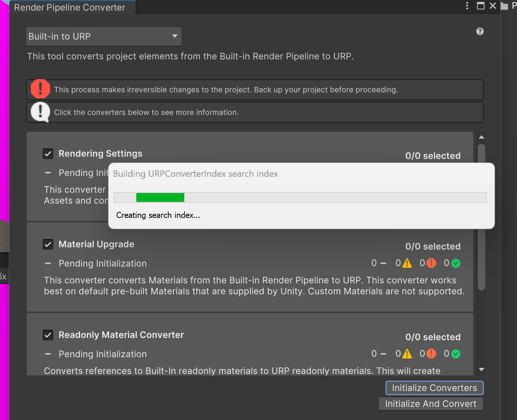Toggle the Material Upgrade checkbox
The image size is (517, 420).
pyautogui.click(x=48, y=244)
